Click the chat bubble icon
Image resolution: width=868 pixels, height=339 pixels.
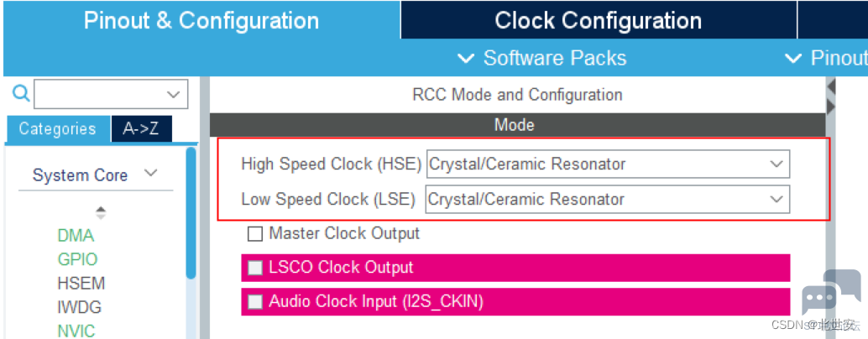pos(829,295)
